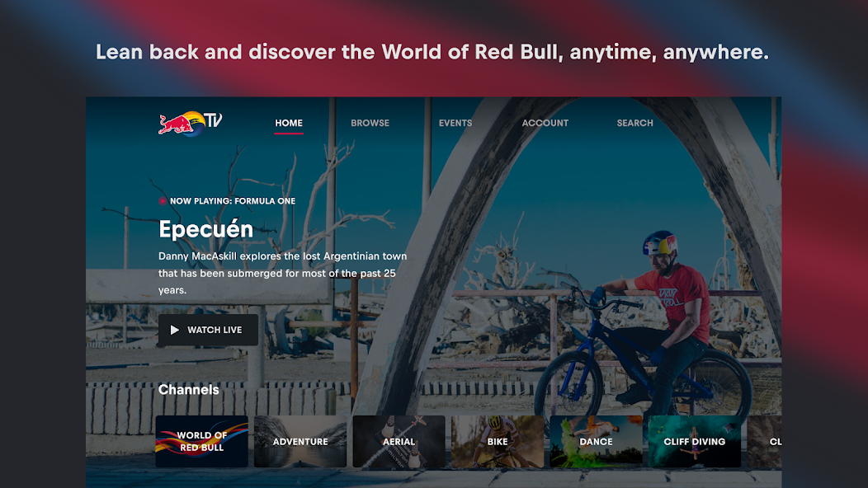Viewport: 868px width, 488px height.
Task: Click the Red Bull TV logo
Action: click(x=191, y=123)
